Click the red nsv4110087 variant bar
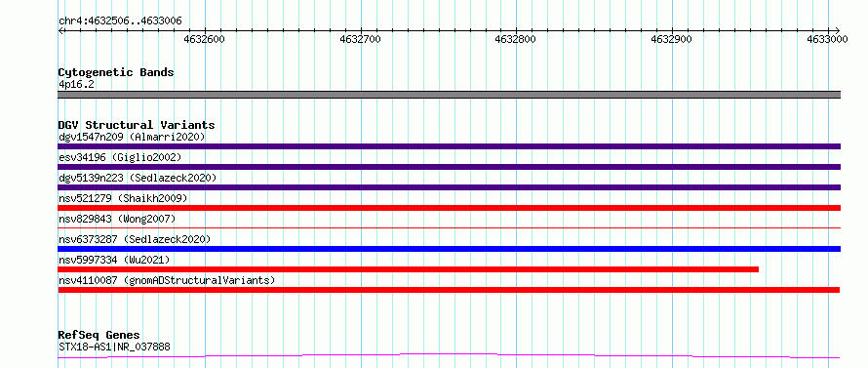 tap(449, 290)
